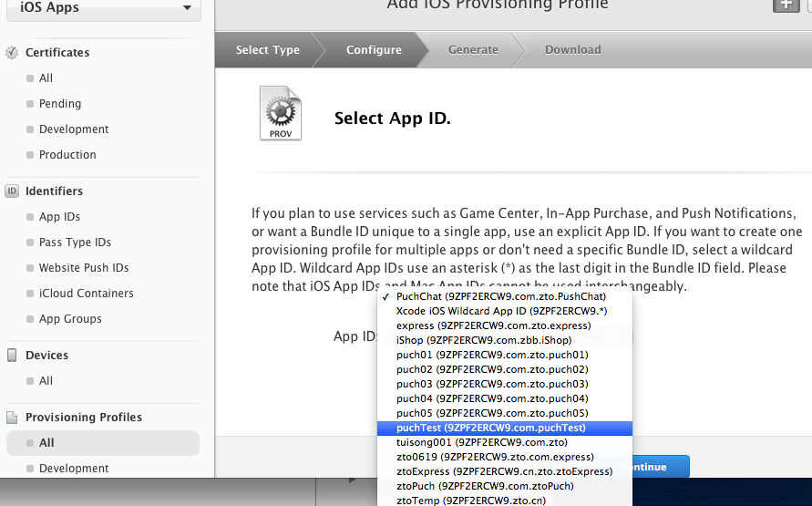812x506 pixels.
Task: Open Development under Provisioning Profiles
Action: [x=74, y=469]
